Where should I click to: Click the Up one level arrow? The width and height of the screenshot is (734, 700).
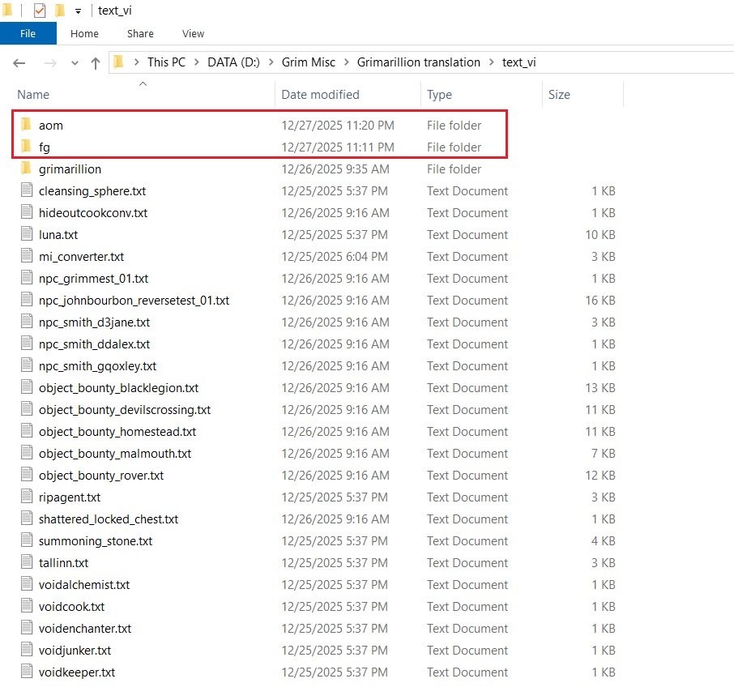(x=96, y=63)
